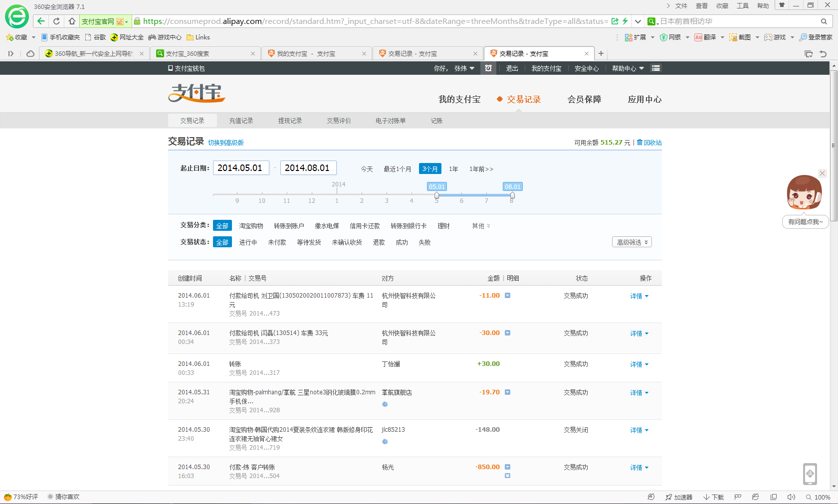Open a new browser tab with plus icon
This screenshot has height=504, width=838.
coord(601,53)
